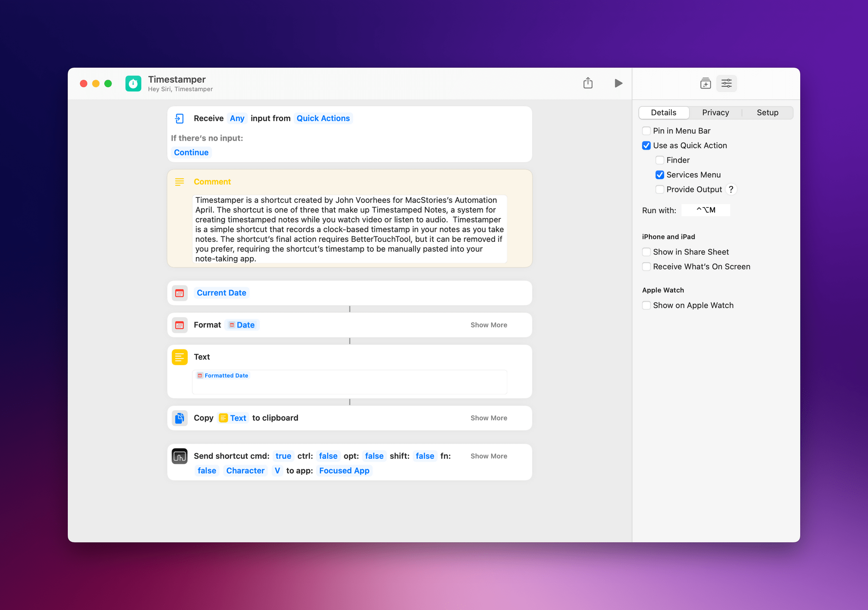Open the Action Library panel icon
Viewport: 868px width, 610px height.
click(x=705, y=83)
